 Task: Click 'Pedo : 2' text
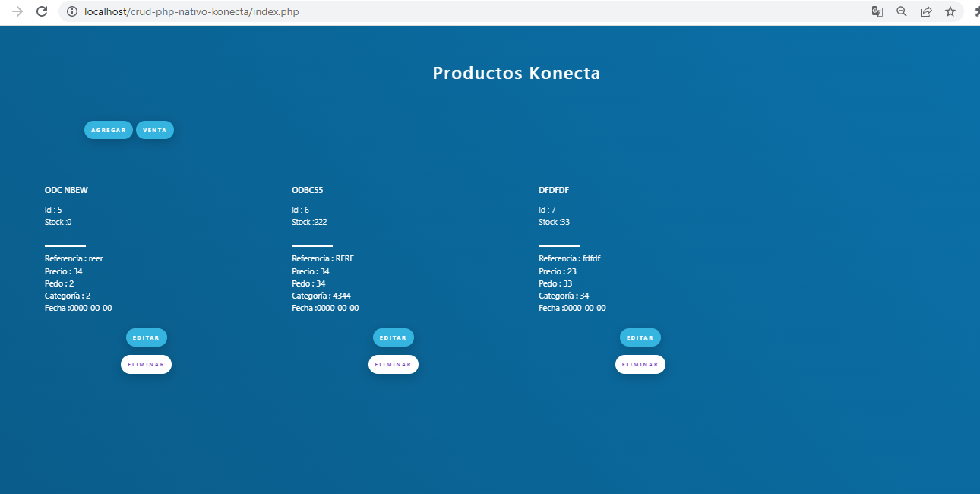[59, 283]
